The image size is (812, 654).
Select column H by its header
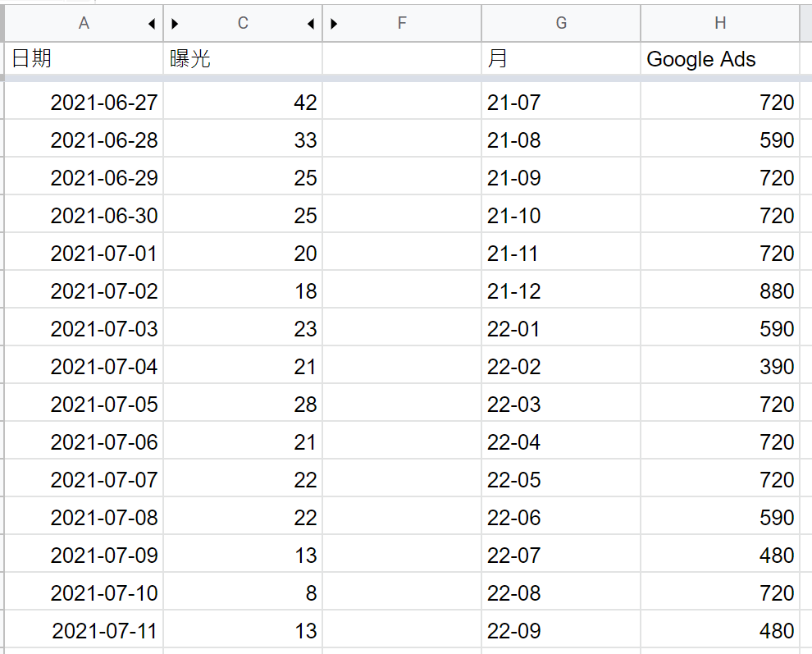(x=719, y=23)
